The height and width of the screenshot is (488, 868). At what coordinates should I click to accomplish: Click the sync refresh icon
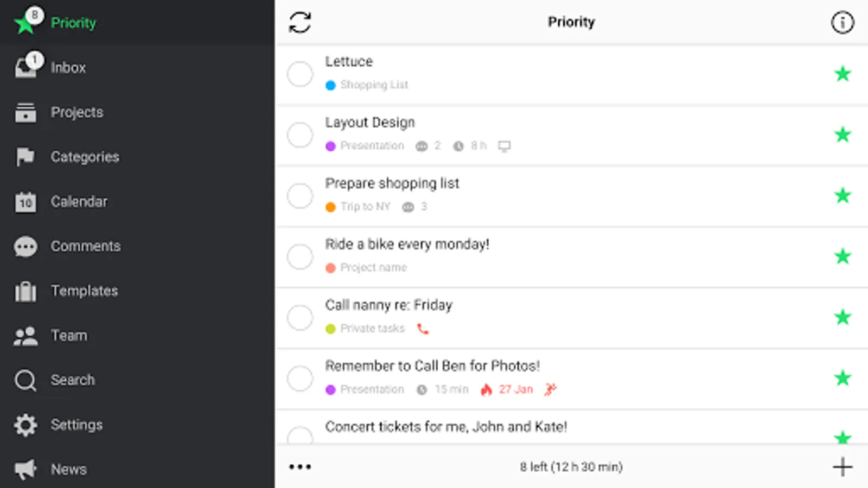click(x=299, y=23)
